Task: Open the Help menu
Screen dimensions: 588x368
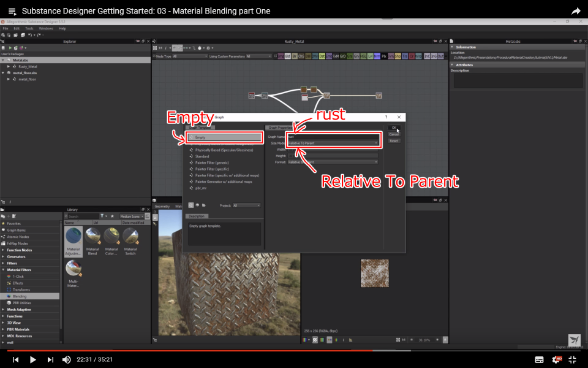Action: (62, 29)
